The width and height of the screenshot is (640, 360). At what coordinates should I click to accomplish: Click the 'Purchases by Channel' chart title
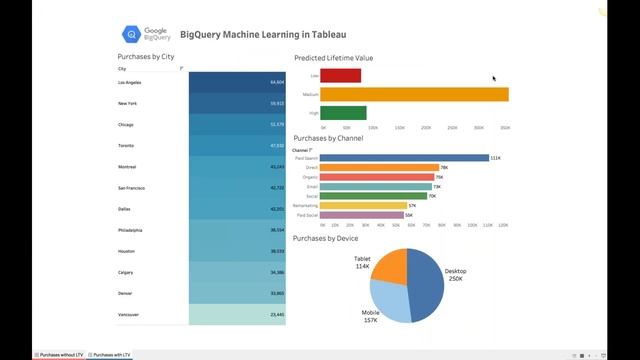tap(328, 138)
